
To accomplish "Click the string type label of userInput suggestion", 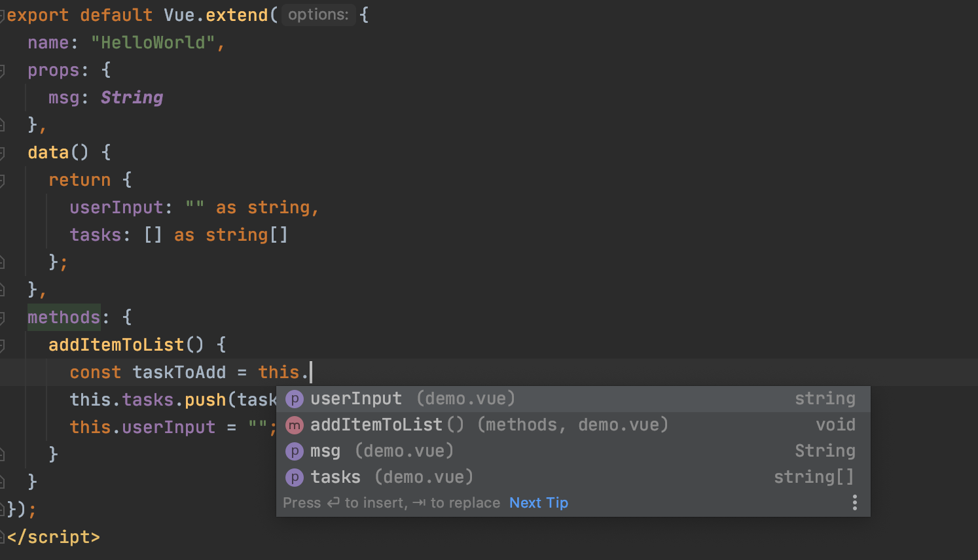I will point(825,398).
